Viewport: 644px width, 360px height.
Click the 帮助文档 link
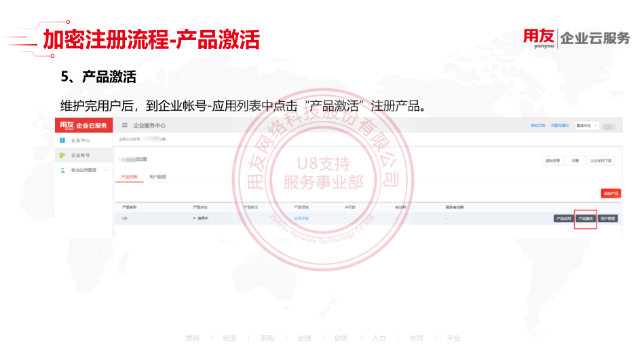[x=537, y=126]
